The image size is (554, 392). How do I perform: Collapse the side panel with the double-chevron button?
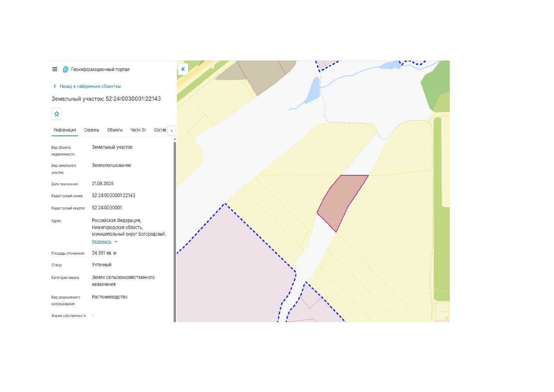pyautogui.click(x=183, y=69)
